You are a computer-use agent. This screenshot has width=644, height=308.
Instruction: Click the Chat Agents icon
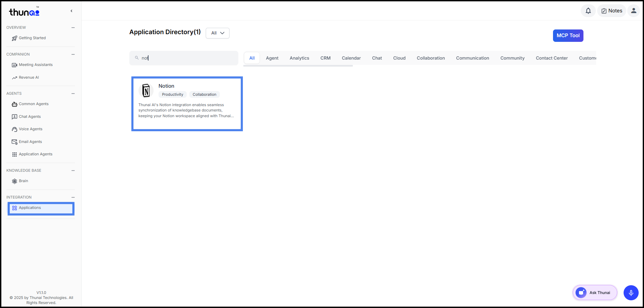point(14,117)
